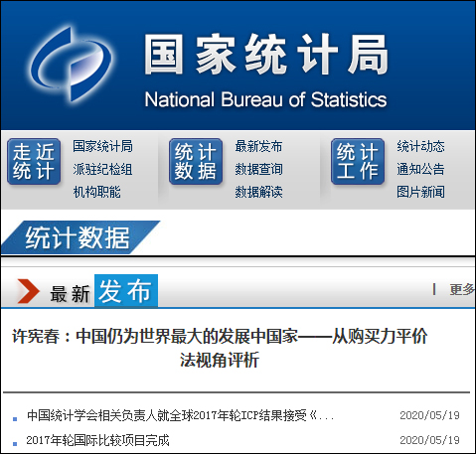Open 通知公告 navigation link
Viewport: 476px width, 454px height.
pos(420,169)
